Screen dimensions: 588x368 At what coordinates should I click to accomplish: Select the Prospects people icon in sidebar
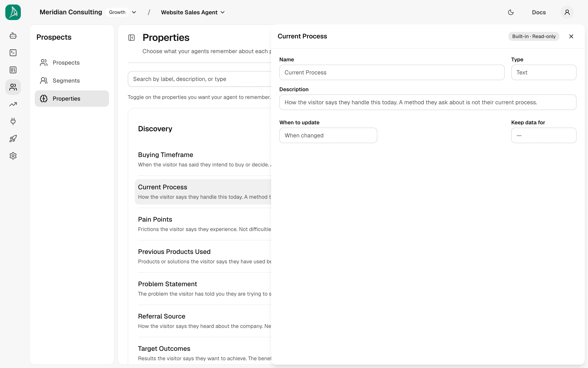click(x=13, y=87)
